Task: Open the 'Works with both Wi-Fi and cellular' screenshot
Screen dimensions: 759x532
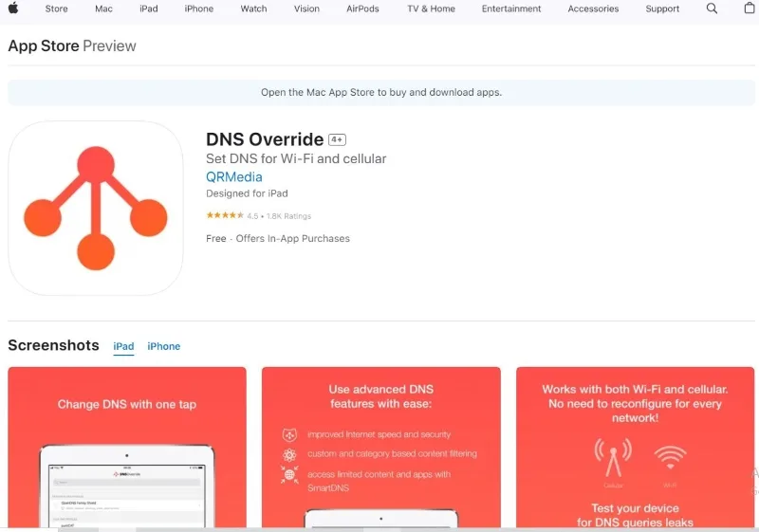Action: tap(635, 448)
